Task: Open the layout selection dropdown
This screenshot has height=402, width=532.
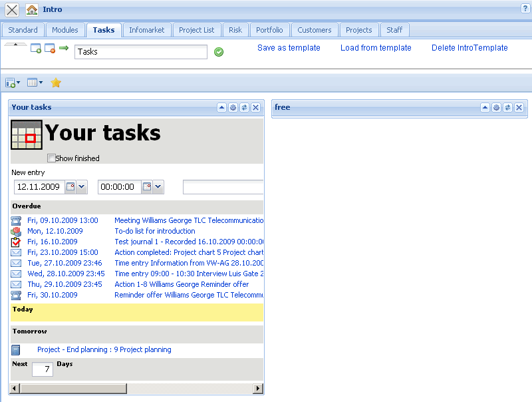Action: [41, 83]
